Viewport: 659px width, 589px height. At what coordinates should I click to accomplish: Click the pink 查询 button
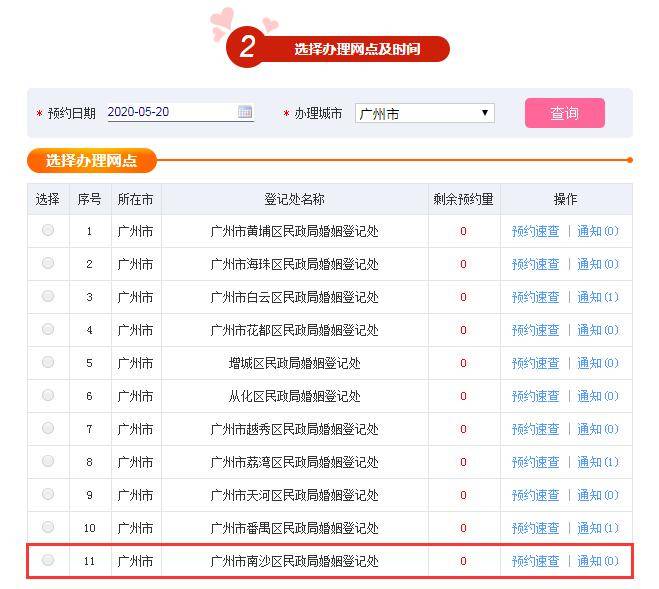click(564, 113)
